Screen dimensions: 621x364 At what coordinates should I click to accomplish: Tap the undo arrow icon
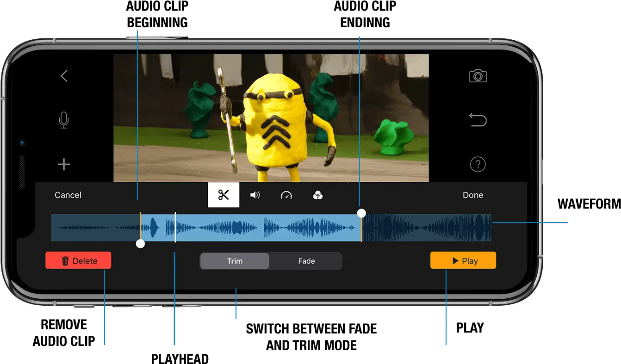[x=478, y=120]
